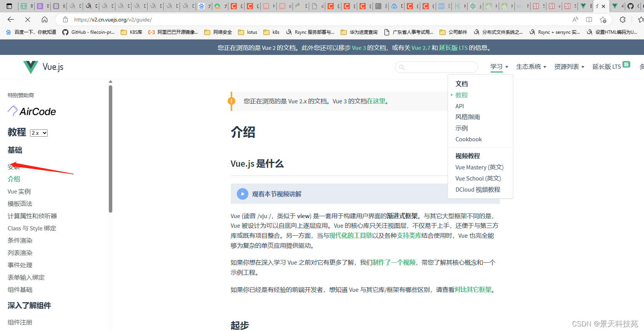
Task: Open DCloud 视频教程 menu entry
Action: click(x=478, y=190)
